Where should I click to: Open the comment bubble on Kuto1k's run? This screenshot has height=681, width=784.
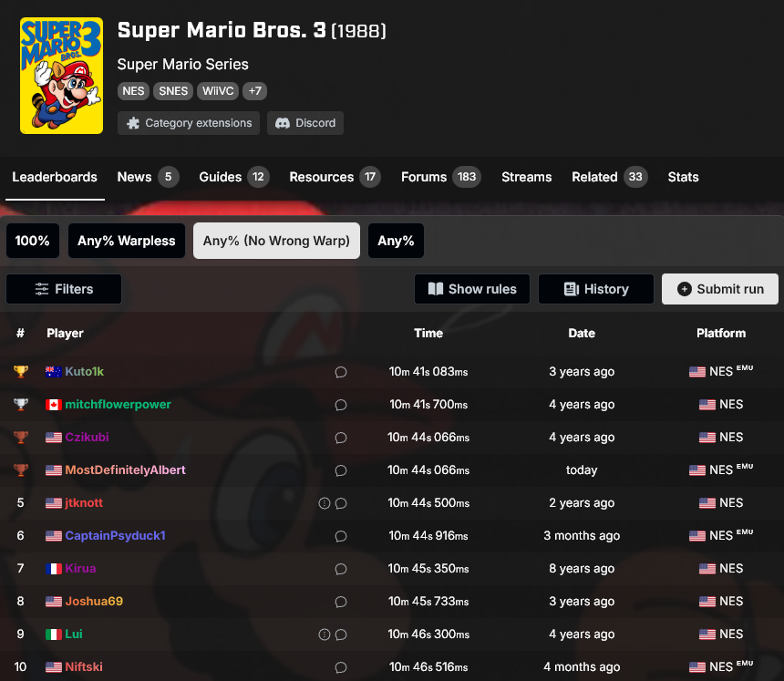341,371
